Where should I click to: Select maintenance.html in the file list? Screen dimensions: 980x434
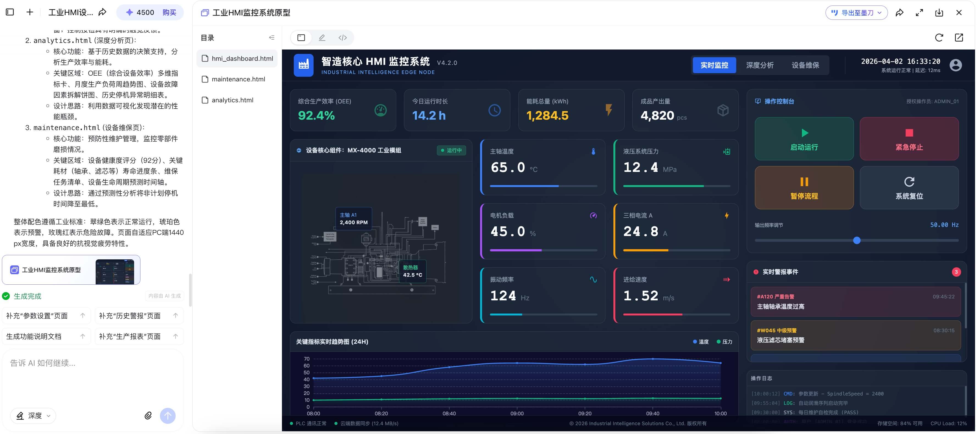[x=238, y=79]
